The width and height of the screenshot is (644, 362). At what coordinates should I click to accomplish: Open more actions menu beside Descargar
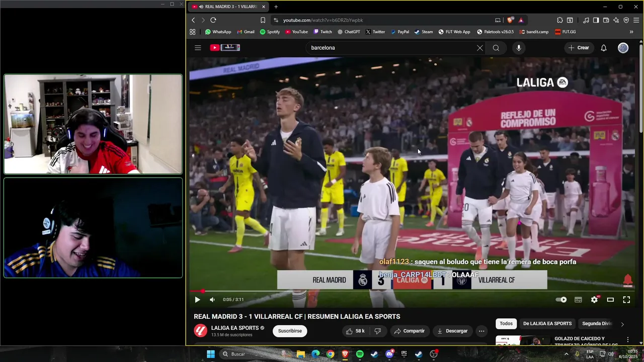coord(481,331)
